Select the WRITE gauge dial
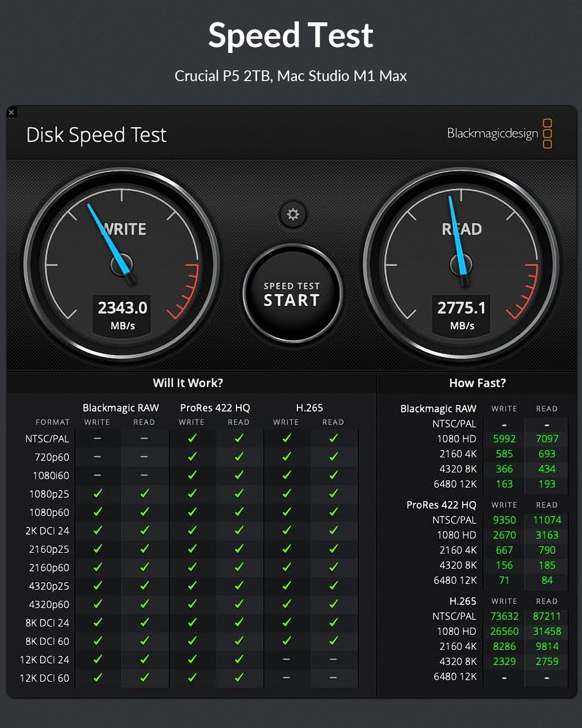 click(122, 265)
